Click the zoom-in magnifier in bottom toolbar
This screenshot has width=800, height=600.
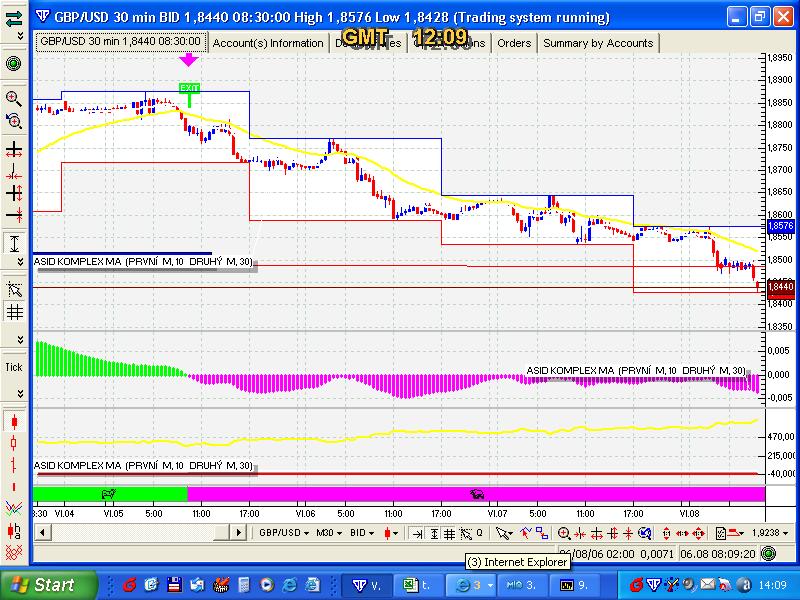[565, 533]
